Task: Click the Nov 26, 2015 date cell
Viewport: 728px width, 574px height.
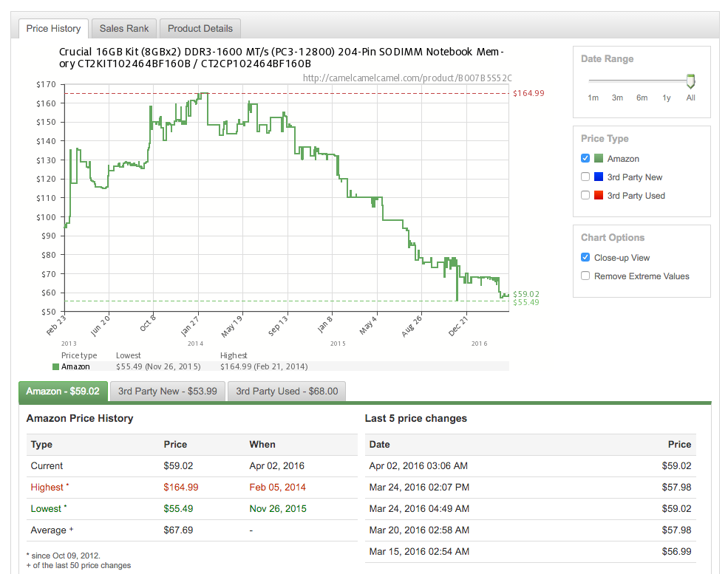Action: click(278, 508)
